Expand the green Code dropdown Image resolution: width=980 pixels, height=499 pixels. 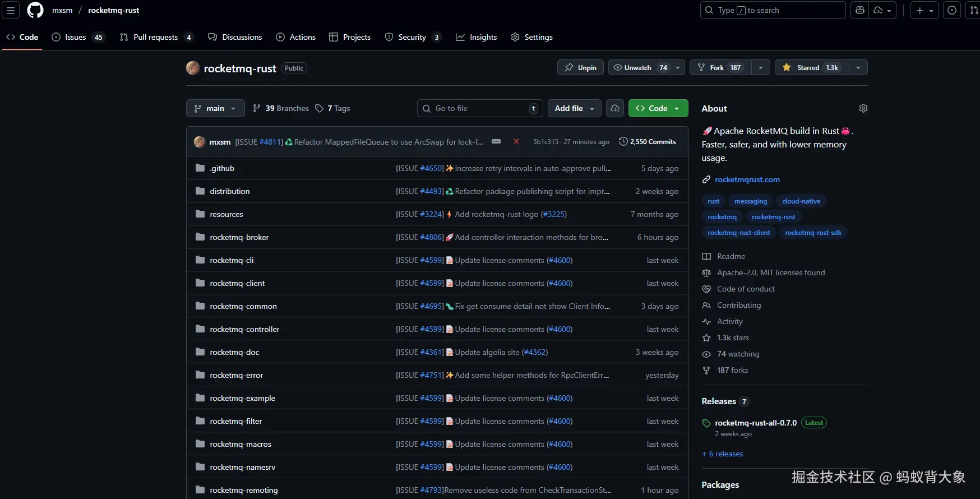(658, 108)
